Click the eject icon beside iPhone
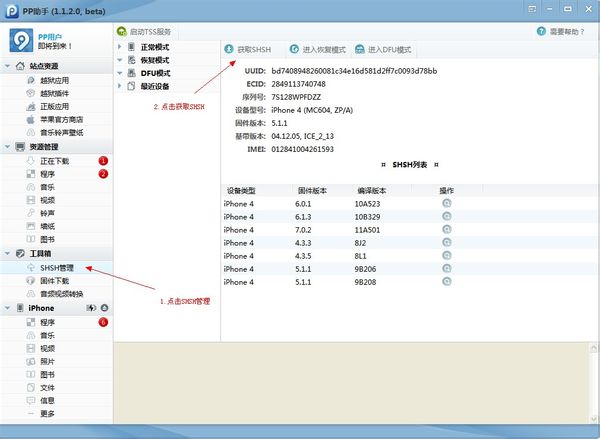The height and width of the screenshot is (439, 600). [x=105, y=308]
